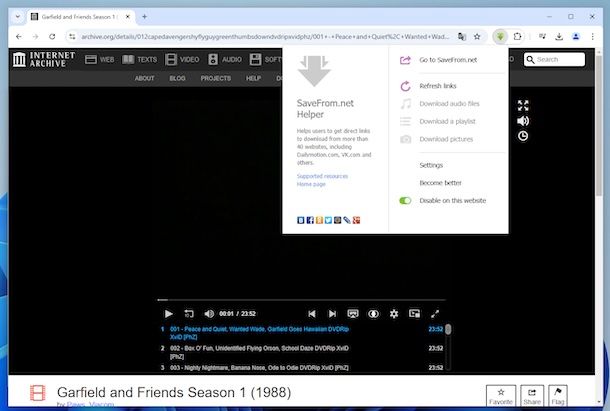Viewport: 610px width, 411px height.
Task: Select Go to SaveFrom.net menu entry
Action: click(448, 60)
